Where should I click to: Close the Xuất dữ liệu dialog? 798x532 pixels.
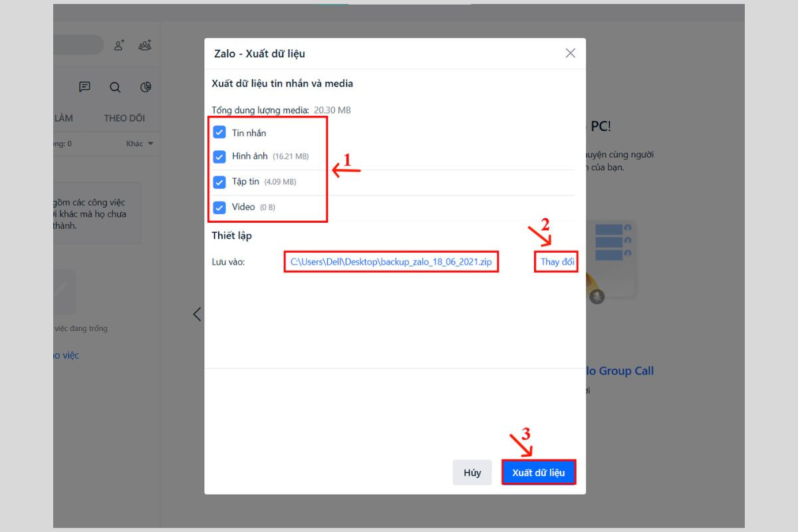[570, 53]
